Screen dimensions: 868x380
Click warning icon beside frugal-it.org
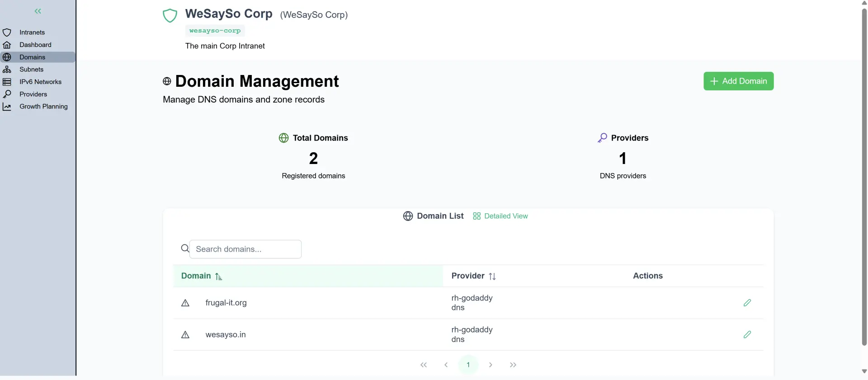pos(185,303)
